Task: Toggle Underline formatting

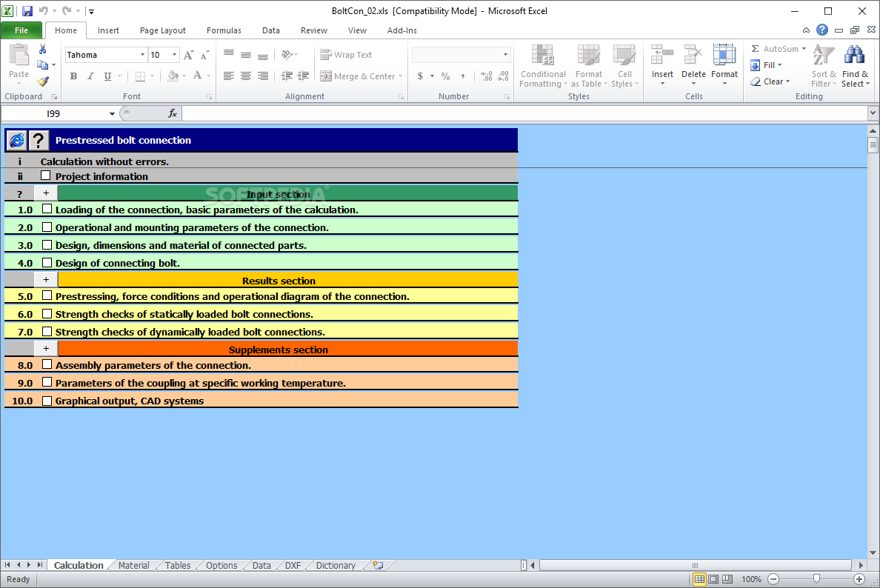Action: point(107,76)
